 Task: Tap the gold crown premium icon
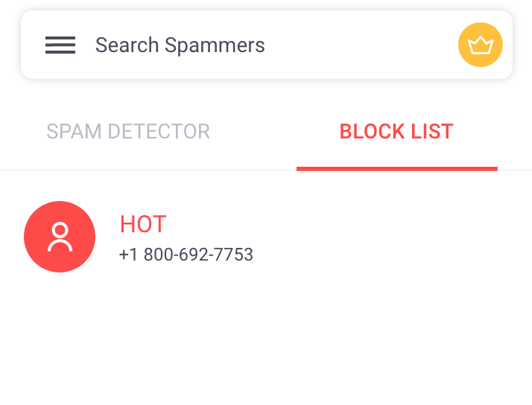480,45
